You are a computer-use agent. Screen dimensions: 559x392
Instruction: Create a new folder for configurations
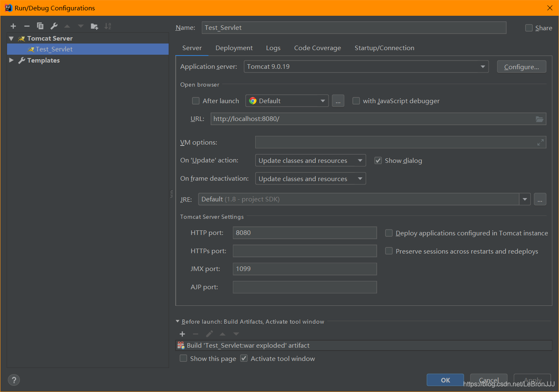94,26
